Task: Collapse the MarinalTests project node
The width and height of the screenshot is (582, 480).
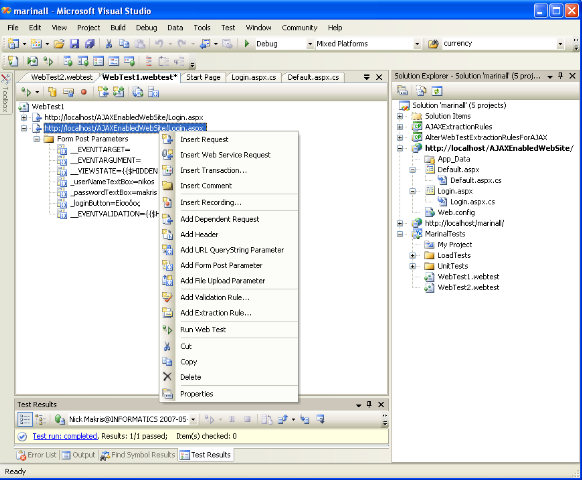Action: pyautogui.click(x=400, y=234)
